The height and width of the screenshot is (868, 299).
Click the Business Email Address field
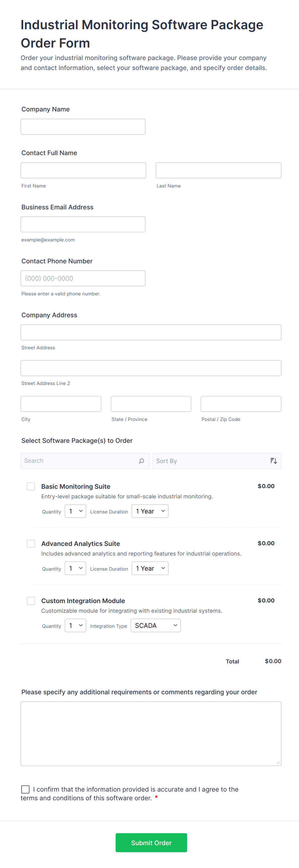83,224
